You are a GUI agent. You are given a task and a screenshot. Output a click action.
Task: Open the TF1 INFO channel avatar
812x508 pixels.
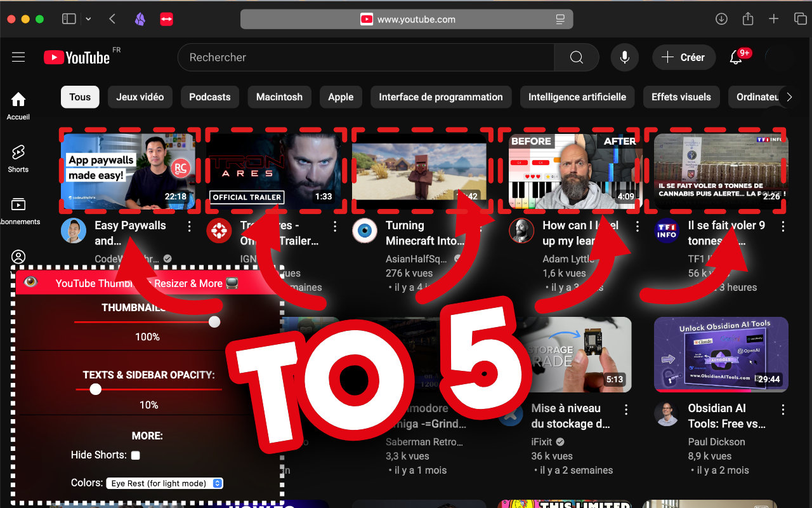[x=667, y=231]
